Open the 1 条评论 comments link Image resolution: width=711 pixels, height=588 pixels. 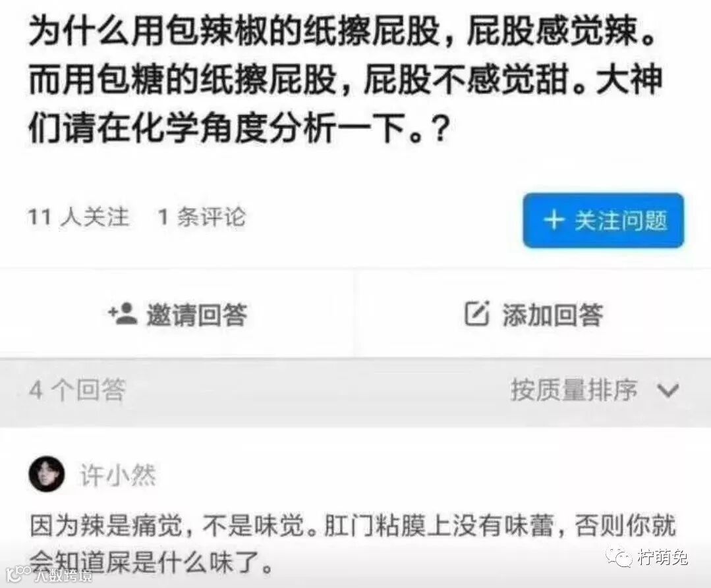click(202, 217)
